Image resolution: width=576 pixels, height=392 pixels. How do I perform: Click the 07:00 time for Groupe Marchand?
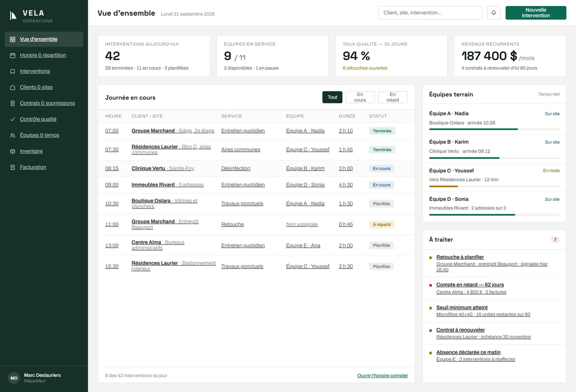pos(112,131)
